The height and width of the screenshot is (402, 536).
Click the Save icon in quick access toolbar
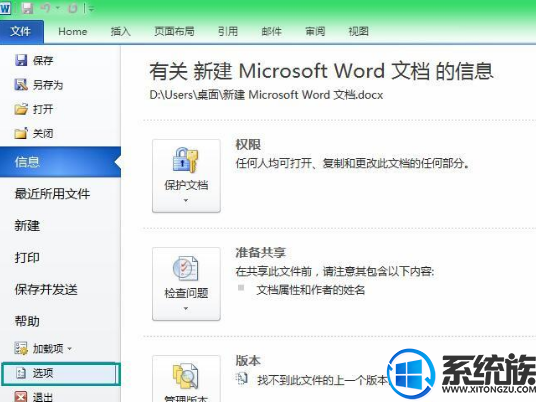27,8
